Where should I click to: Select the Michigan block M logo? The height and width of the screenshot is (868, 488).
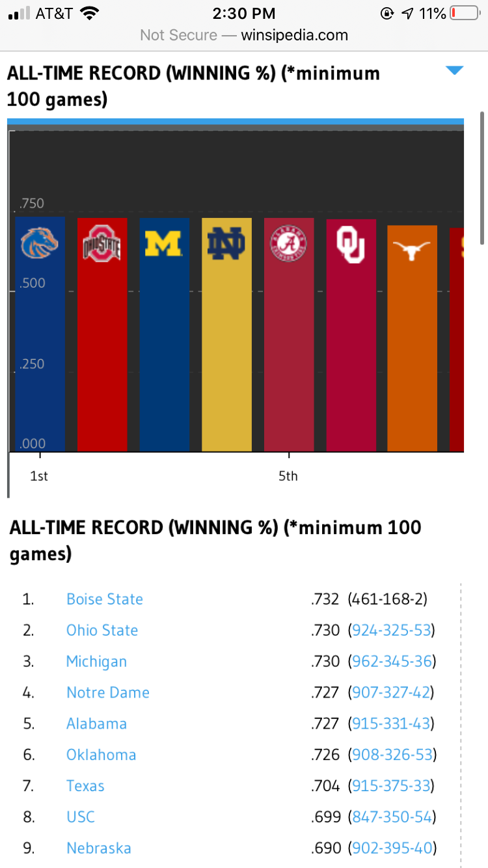164,243
